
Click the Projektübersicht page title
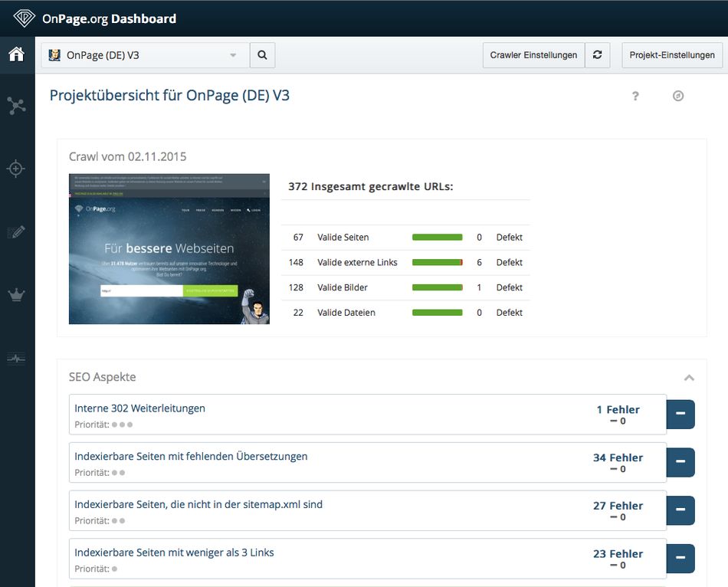[x=169, y=96]
